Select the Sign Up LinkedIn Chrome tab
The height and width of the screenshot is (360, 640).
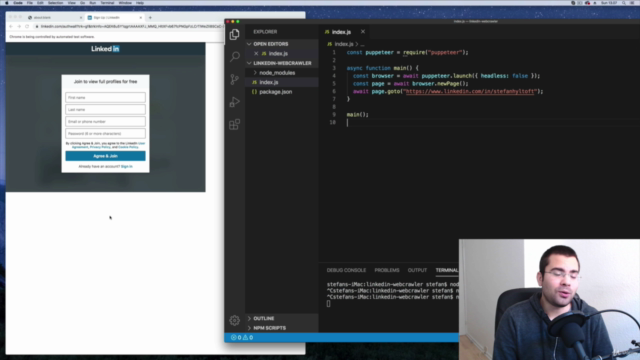click(x=114, y=18)
